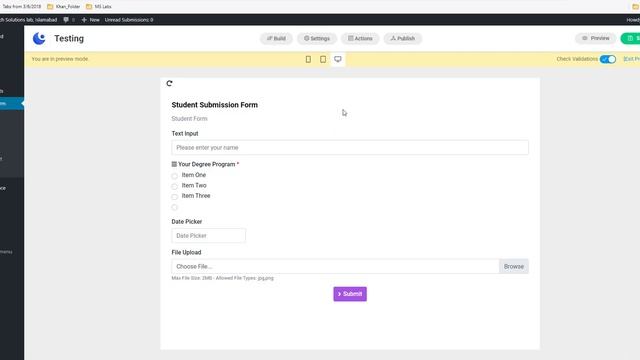Select the Item One radio option

(x=174, y=176)
